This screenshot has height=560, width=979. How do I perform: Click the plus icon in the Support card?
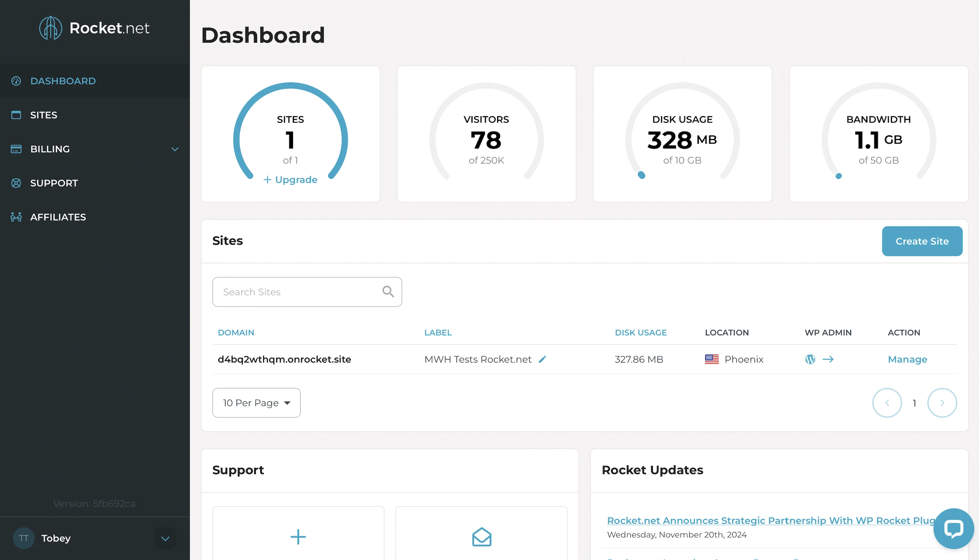[x=298, y=537]
